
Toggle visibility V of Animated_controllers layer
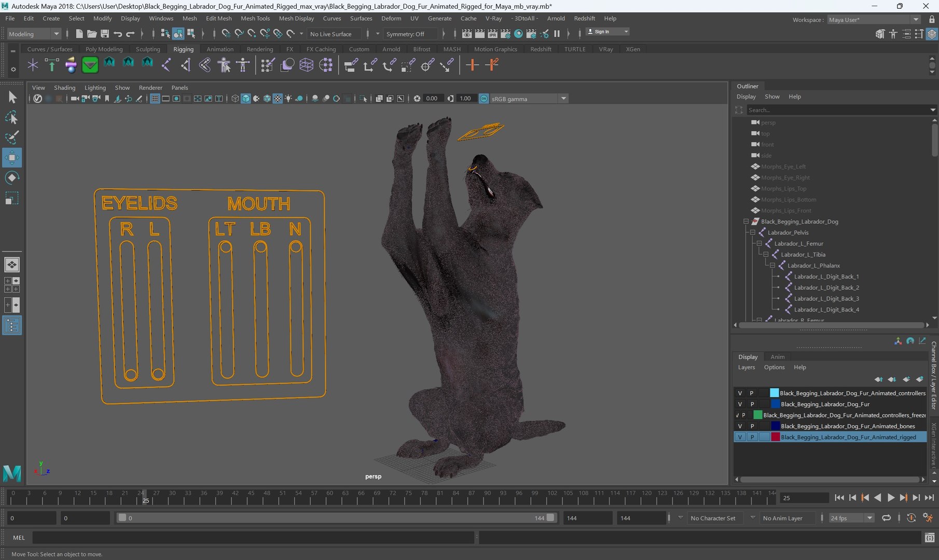click(740, 393)
